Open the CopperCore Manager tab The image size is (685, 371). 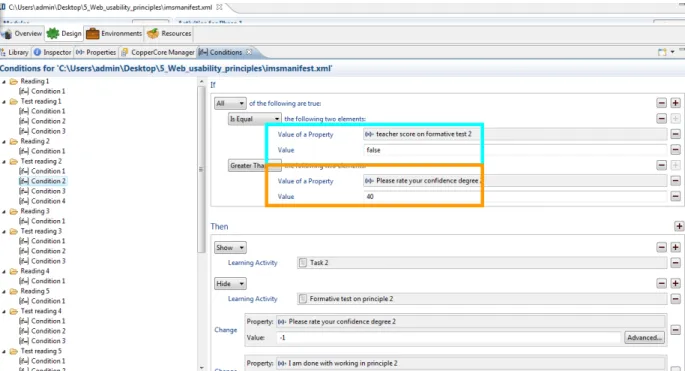158,52
